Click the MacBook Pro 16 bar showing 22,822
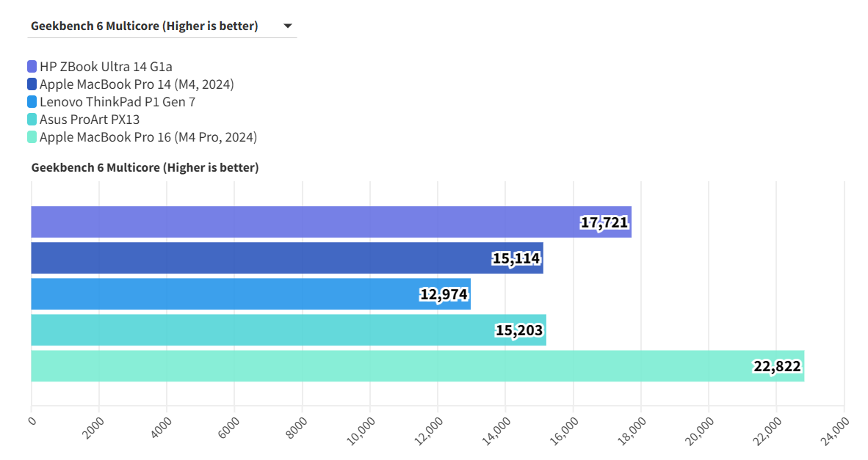 (x=367, y=366)
